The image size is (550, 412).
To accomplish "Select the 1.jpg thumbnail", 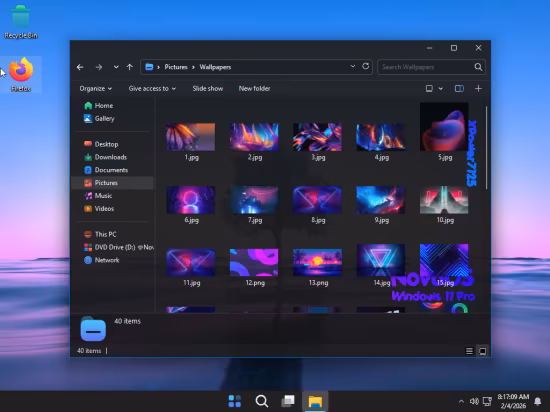I will 191,137.
